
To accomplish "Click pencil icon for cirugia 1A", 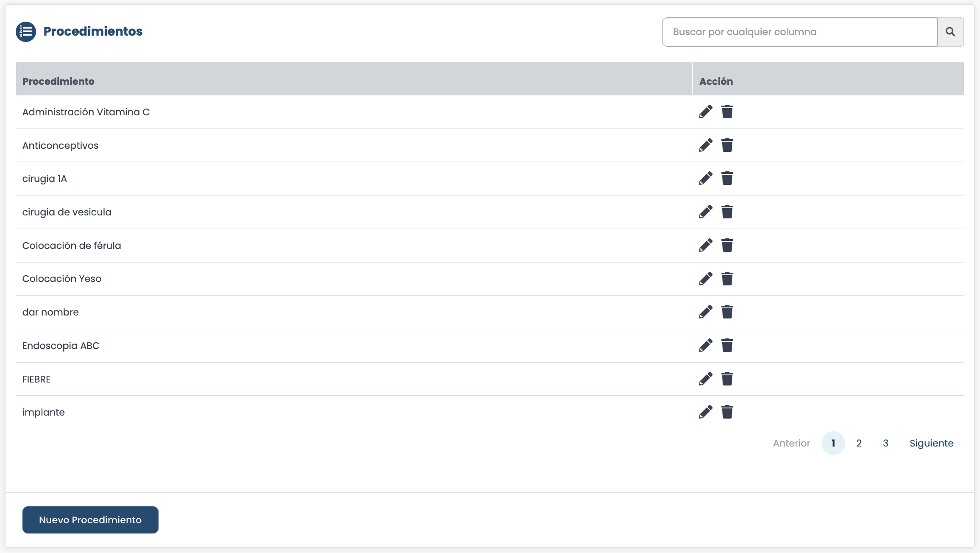I will [x=706, y=179].
